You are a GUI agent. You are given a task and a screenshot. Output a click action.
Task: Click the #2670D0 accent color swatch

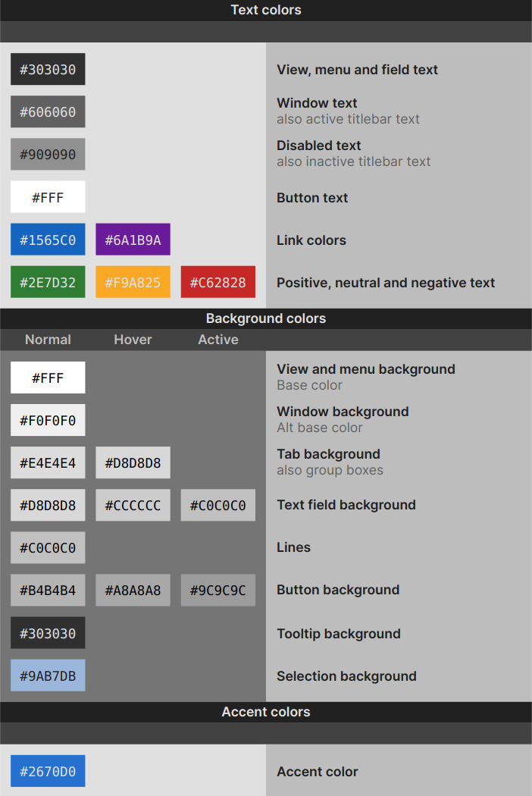pyautogui.click(x=48, y=771)
